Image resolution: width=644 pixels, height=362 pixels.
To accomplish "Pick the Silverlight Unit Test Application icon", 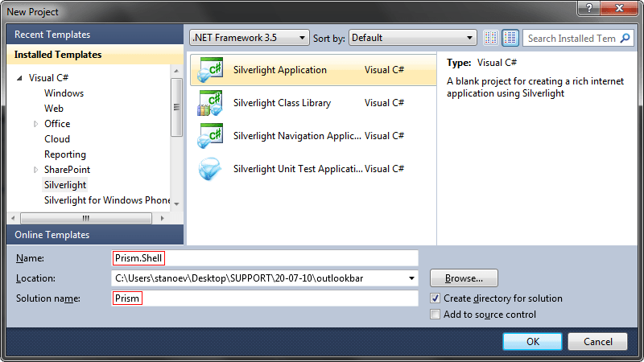I will 210,169.
